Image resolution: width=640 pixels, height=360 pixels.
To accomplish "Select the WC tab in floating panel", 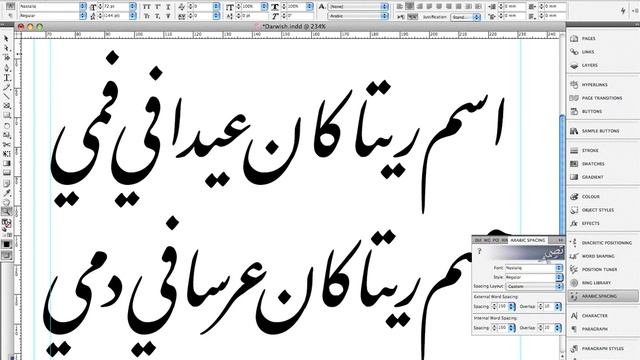I will 487,240.
